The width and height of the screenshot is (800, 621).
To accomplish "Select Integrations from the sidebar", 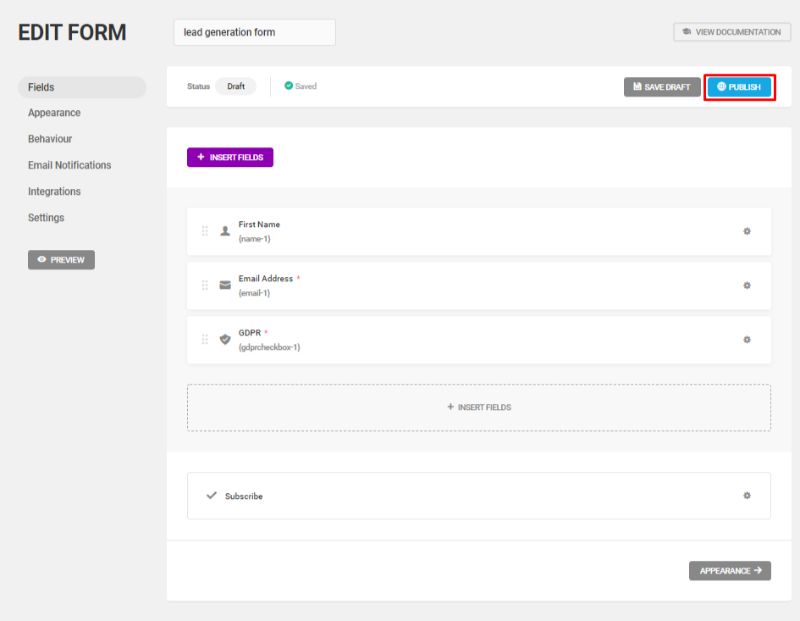I will (x=54, y=191).
